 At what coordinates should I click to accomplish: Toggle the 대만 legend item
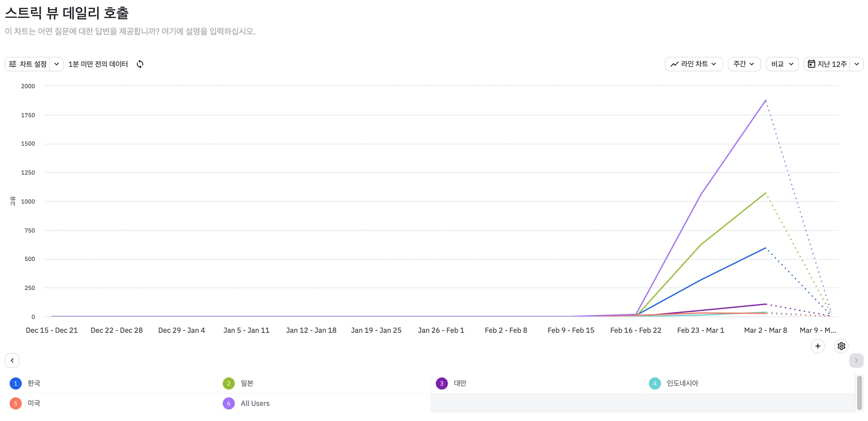(x=460, y=383)
